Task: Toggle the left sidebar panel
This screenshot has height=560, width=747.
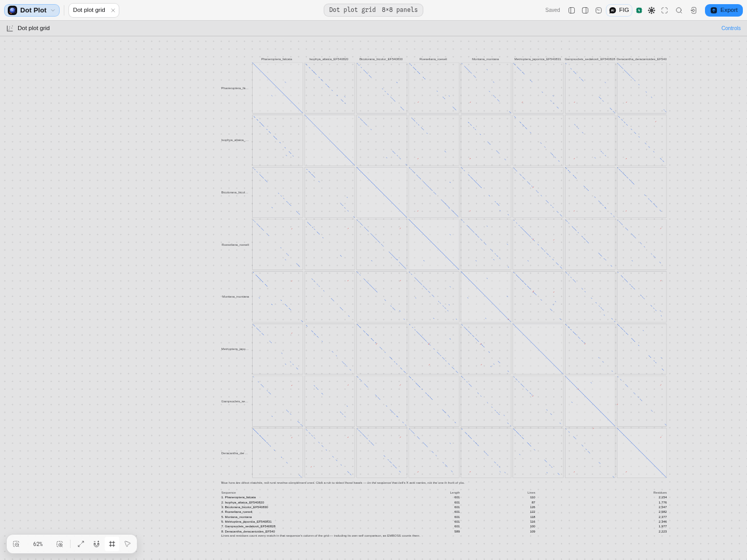Action: point(572,10)
